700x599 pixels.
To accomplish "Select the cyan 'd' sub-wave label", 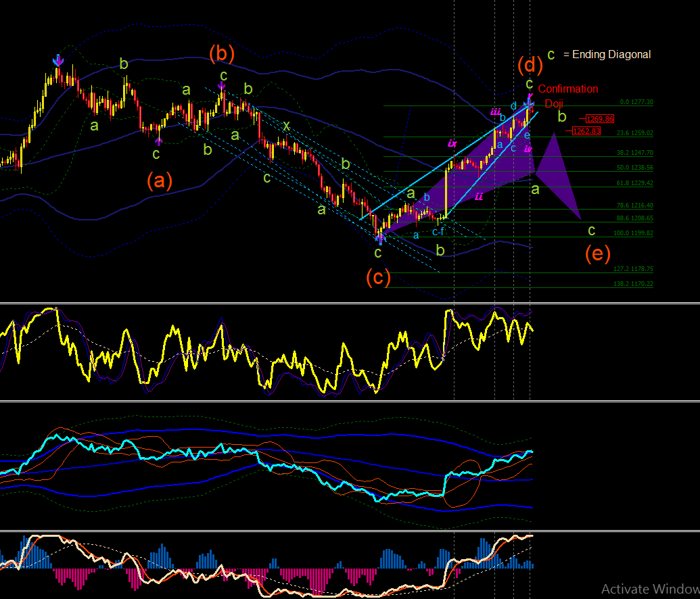I will click(513, 105).
